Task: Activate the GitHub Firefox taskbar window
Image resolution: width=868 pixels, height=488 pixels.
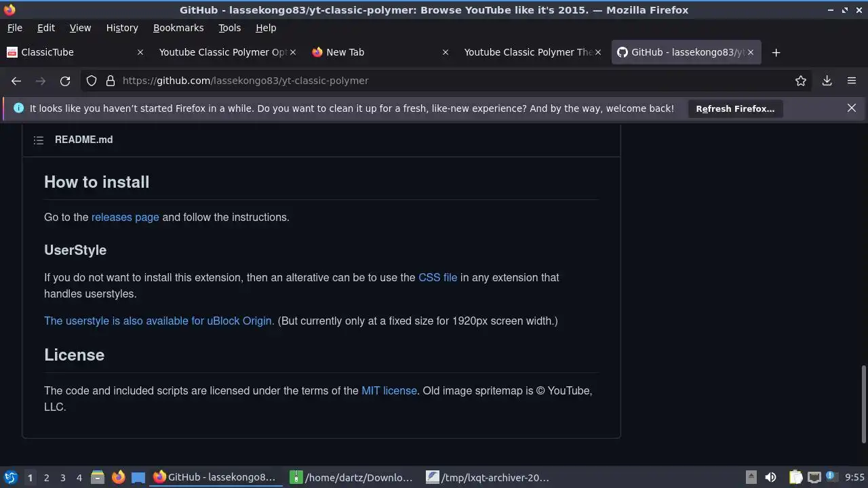Action: (217, 477)
